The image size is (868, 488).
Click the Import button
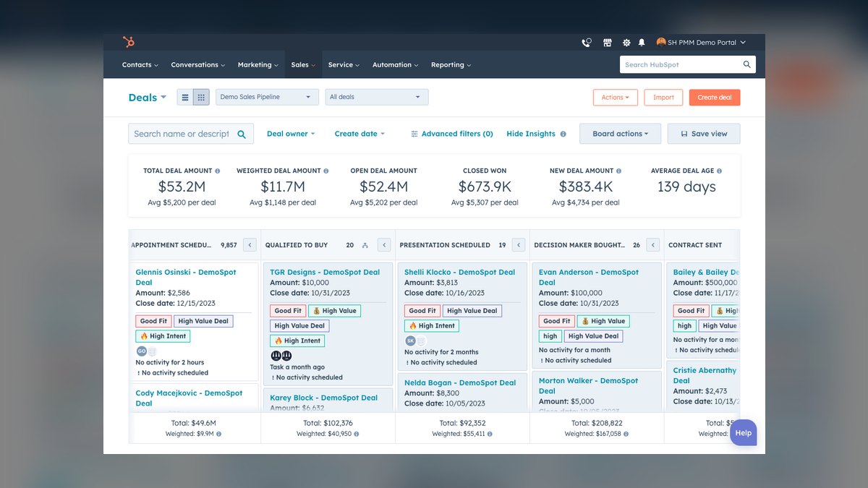663,98
